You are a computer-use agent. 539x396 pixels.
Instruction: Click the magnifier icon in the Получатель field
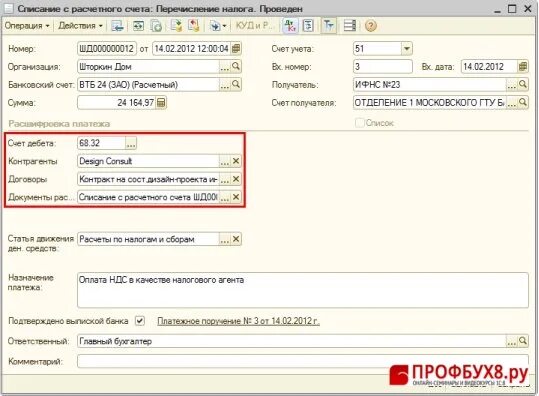pos(523,84)
